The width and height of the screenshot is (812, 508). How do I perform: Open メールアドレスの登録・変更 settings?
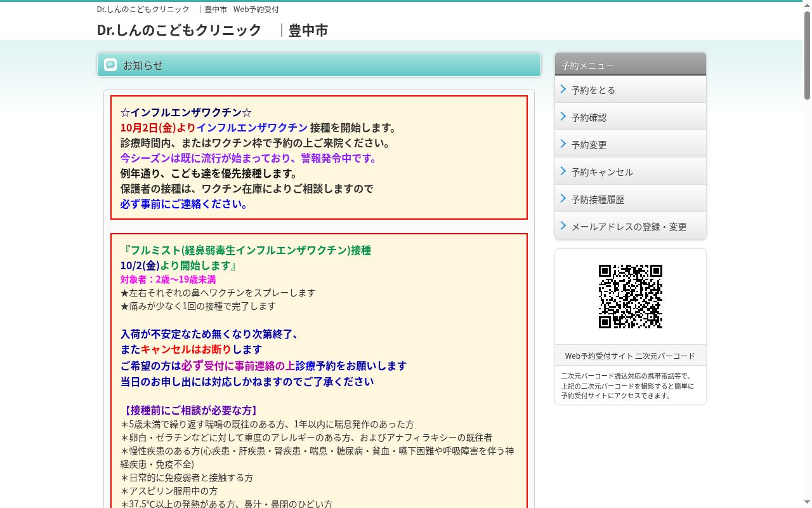point(631,226)
